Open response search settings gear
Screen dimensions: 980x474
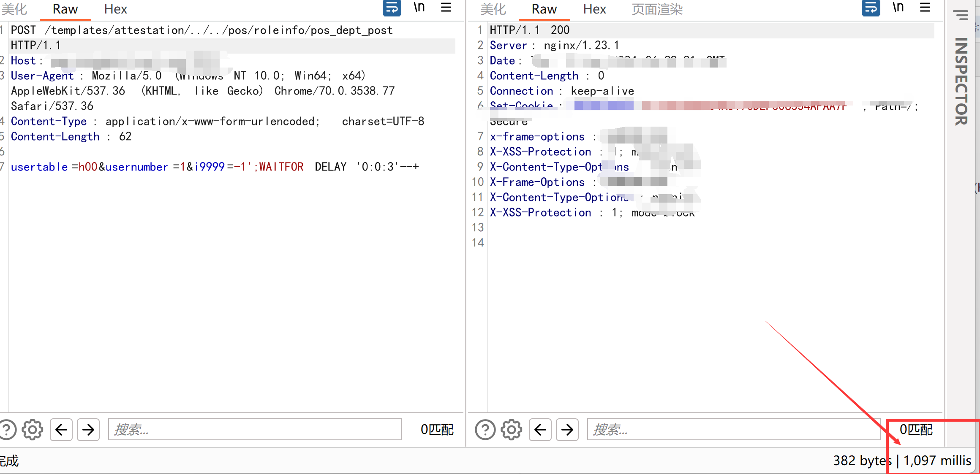coord(512,430)
